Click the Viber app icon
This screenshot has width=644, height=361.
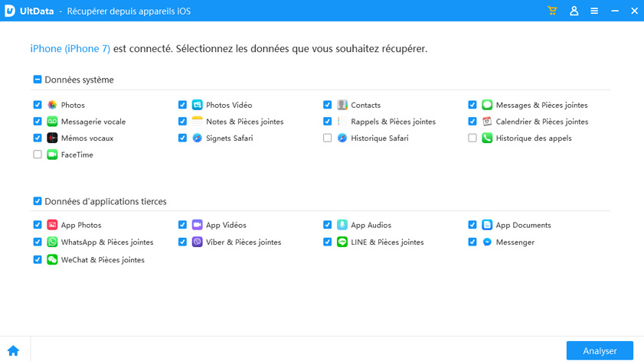pyautogui.click(x=197, y=242)
